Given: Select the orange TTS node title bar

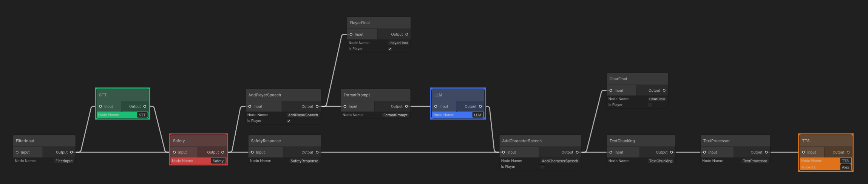Looking at the screenshot, I should pyautogui.click(x=826, y=141).
